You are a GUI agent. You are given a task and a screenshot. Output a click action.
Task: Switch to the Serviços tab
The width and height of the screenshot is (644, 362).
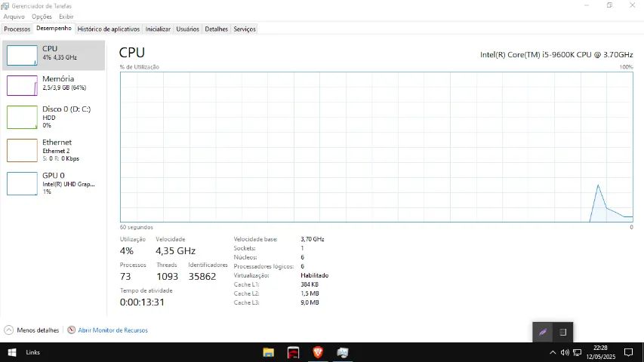tap(245, 29)
